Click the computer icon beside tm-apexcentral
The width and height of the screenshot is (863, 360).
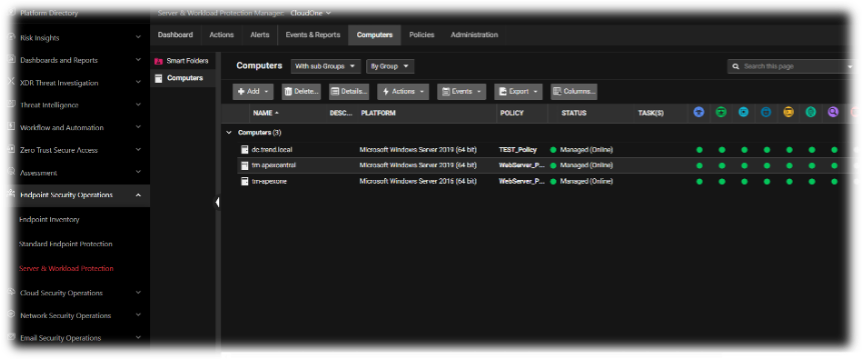coord(245,165)
